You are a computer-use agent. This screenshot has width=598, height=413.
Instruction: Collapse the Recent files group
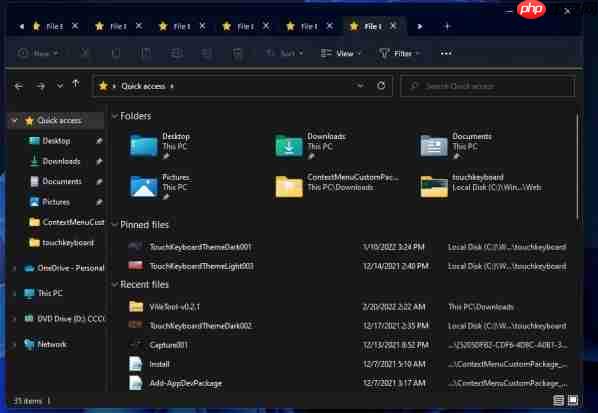point(114,284)
